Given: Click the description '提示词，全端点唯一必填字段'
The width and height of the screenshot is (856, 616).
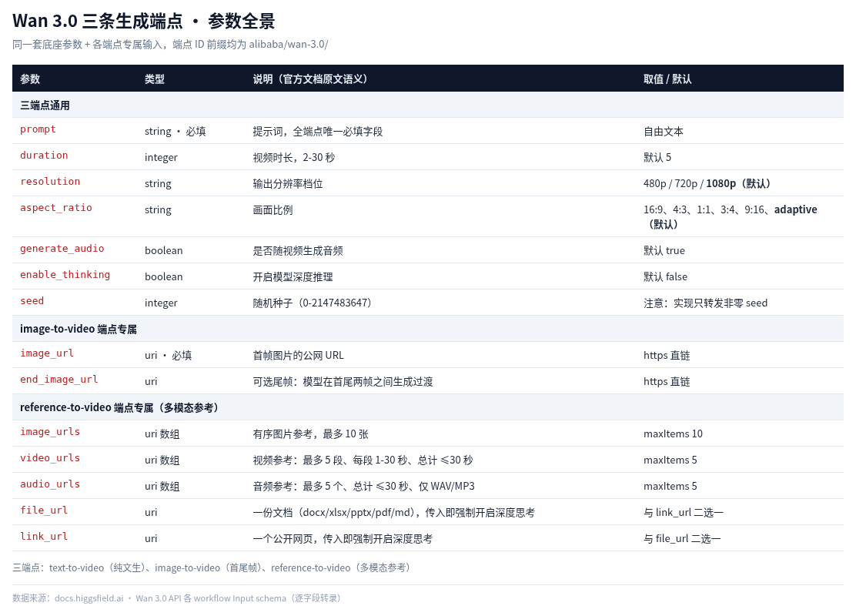Looking at the screenshot, I should (x=318, y=131).
